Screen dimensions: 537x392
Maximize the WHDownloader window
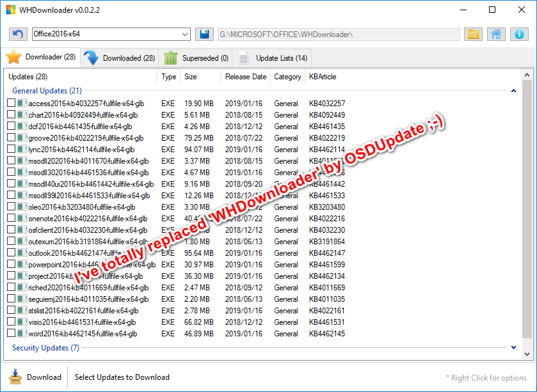(492, 10)
